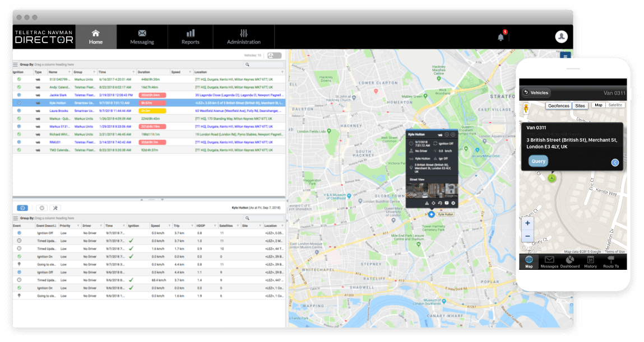The height and width of the screenshot is (342, 644).
Task: Click the settings gear in Kyle Hutton popup
Action: (453, 203)
